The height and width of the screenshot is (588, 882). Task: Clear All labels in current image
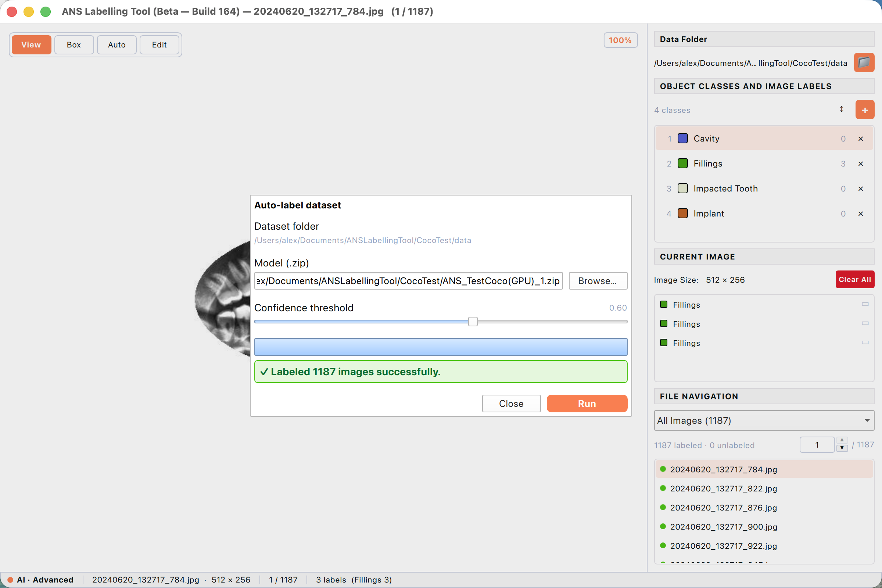click(x=855, y=279)
